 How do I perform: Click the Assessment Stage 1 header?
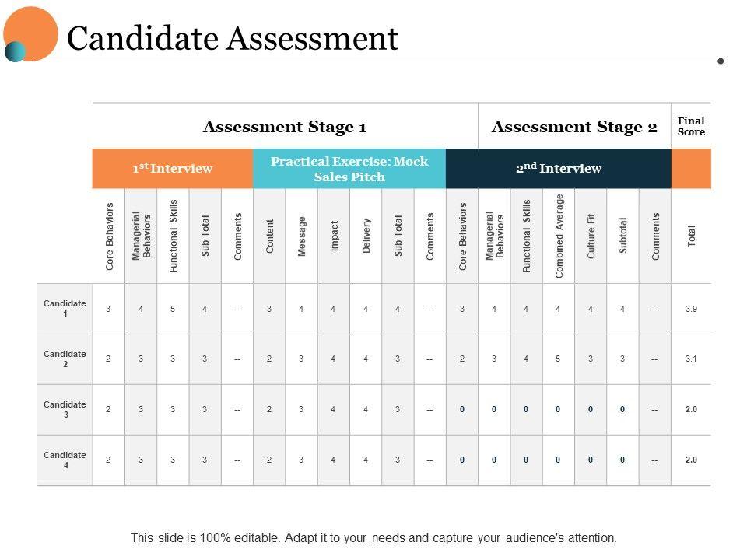284,127
